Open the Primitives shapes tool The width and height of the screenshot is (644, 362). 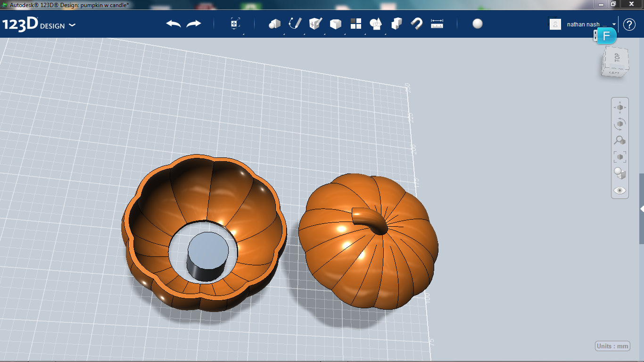(x=274, y=24)
